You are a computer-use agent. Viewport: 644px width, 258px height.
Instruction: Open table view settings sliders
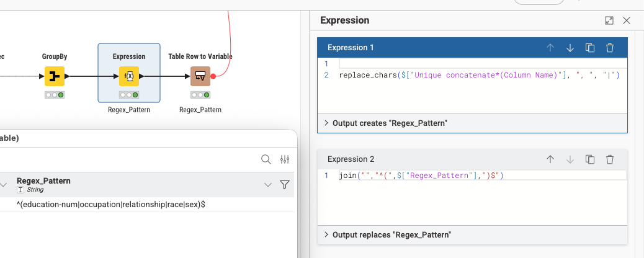click(285, 159)
